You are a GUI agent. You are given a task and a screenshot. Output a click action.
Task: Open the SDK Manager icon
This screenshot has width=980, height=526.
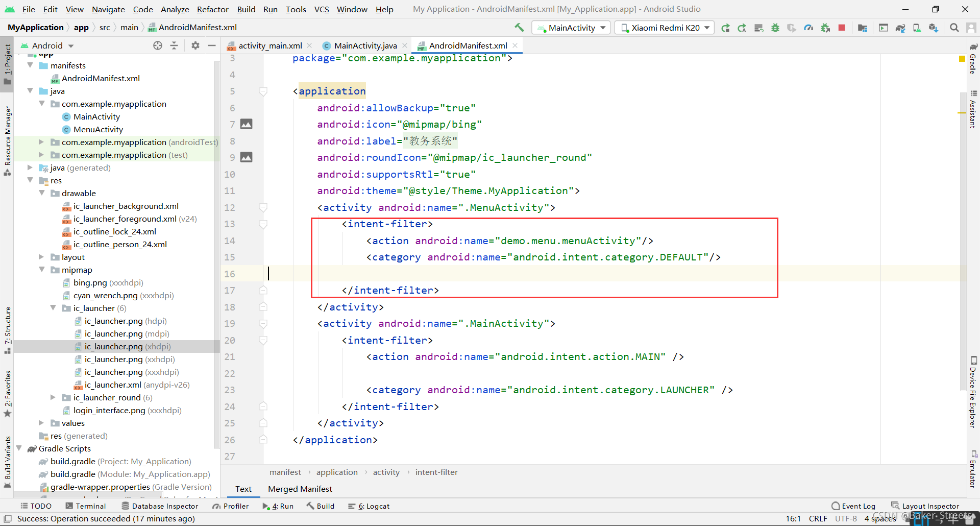tap(934, 28)
